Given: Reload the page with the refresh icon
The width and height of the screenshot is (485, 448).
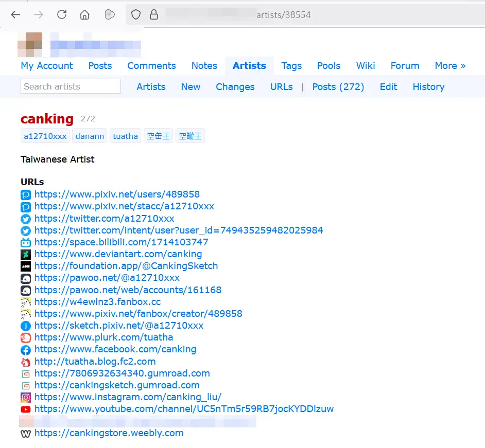Looking at the screenshot, I should coord(62,14).
